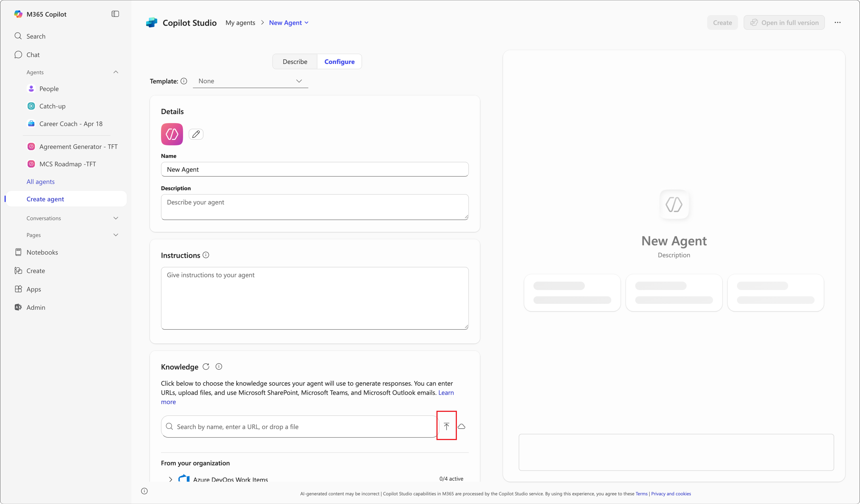Click the Template info icon
The height and width of the screenshot is (504, 860).
tap(184, 81)
